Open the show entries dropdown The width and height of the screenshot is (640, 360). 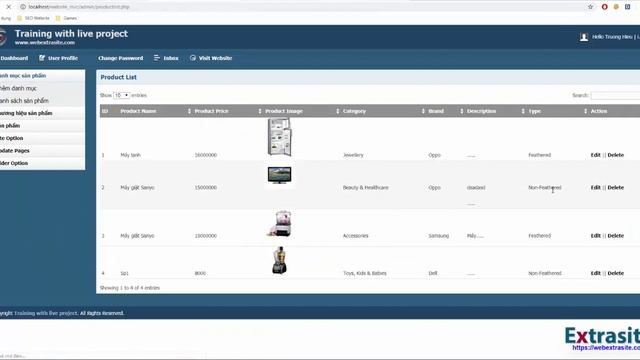(x=121, y=95)
